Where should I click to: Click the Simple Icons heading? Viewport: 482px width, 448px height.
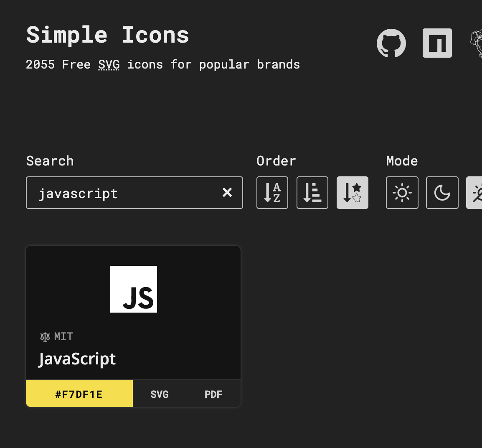pos(108,35)
